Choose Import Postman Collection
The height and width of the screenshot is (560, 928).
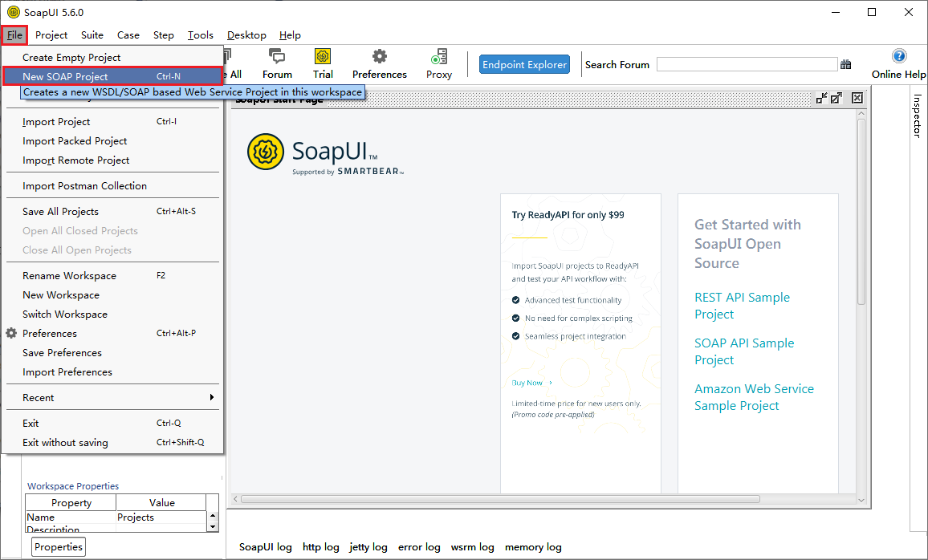click(x=112, y=185)
